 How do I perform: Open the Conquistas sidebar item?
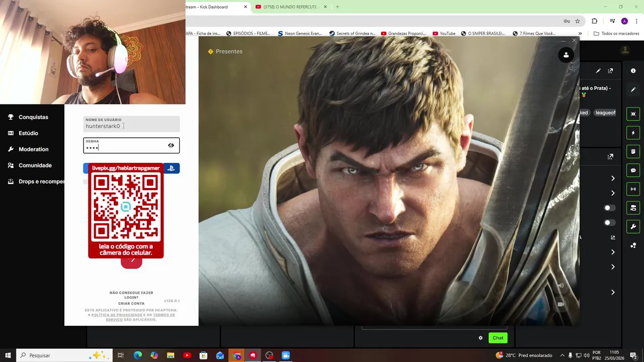click(x=28, y=117)
